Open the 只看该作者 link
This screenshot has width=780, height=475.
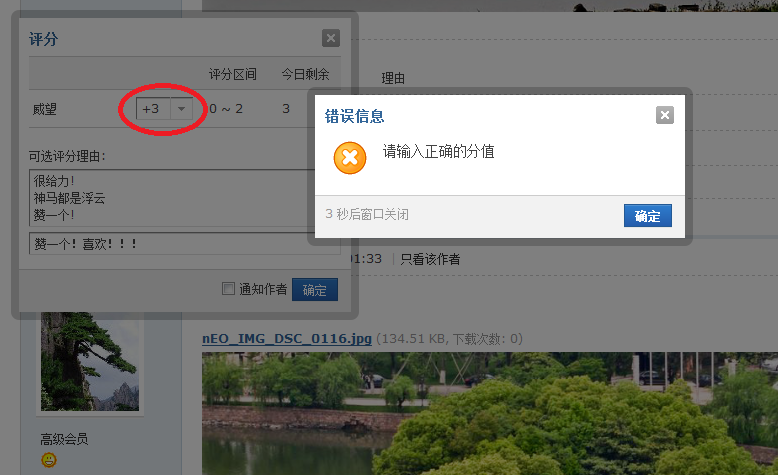point(430,259)
